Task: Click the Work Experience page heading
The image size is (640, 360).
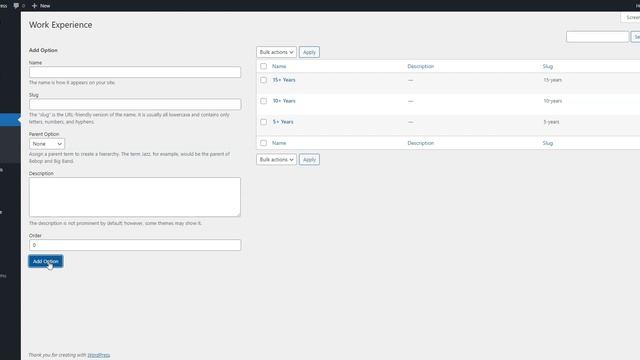Action: click(60, 25)
